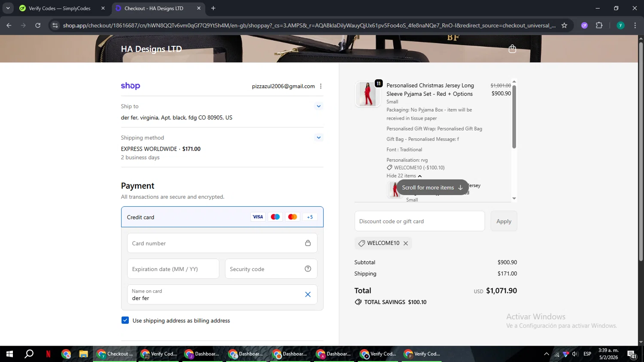
Task: View site information icon in address bar
Action: pos(55,25)
